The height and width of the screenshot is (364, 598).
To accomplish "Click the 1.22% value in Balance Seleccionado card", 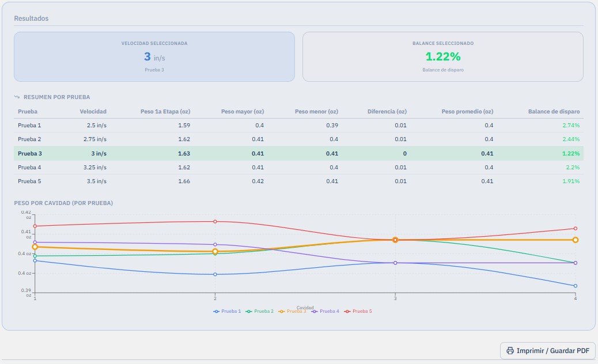I will (x=443, y=56).
